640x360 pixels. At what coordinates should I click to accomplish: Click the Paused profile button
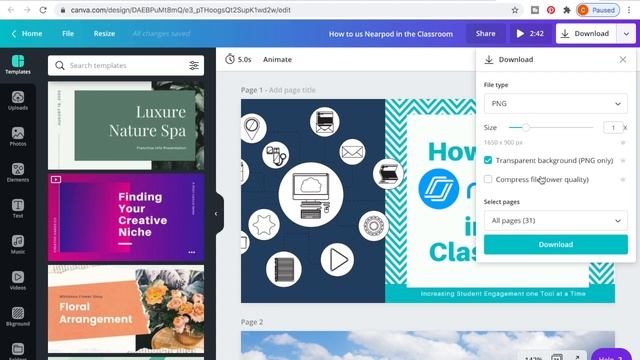598,10
